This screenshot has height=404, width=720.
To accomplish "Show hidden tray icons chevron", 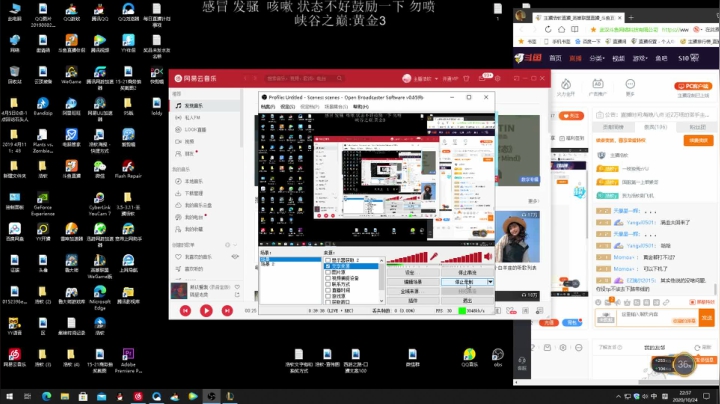I will [x=619, y=396].
